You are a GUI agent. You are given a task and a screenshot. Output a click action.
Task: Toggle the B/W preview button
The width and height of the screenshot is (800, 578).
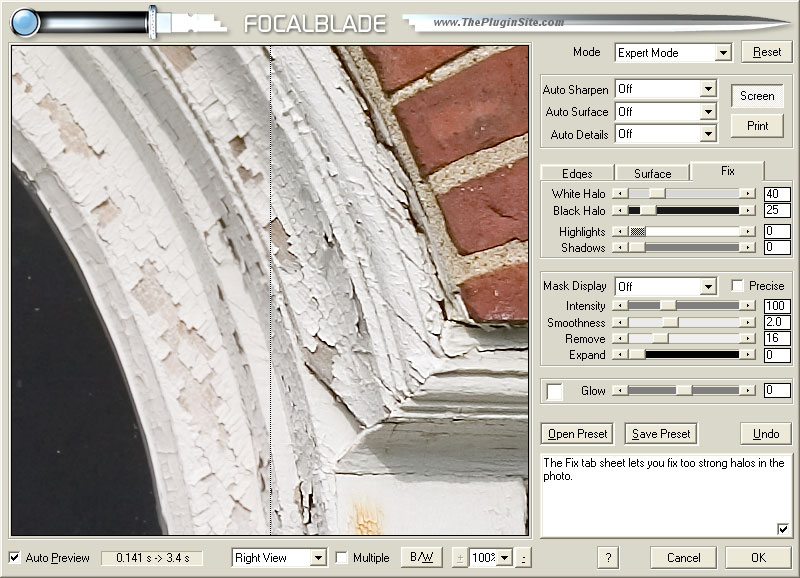421,557
